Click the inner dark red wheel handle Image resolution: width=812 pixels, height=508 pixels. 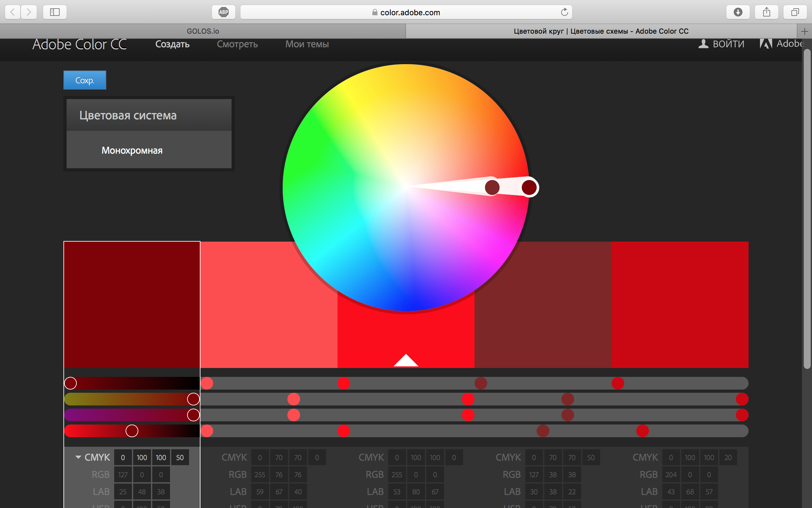(492, 187)
